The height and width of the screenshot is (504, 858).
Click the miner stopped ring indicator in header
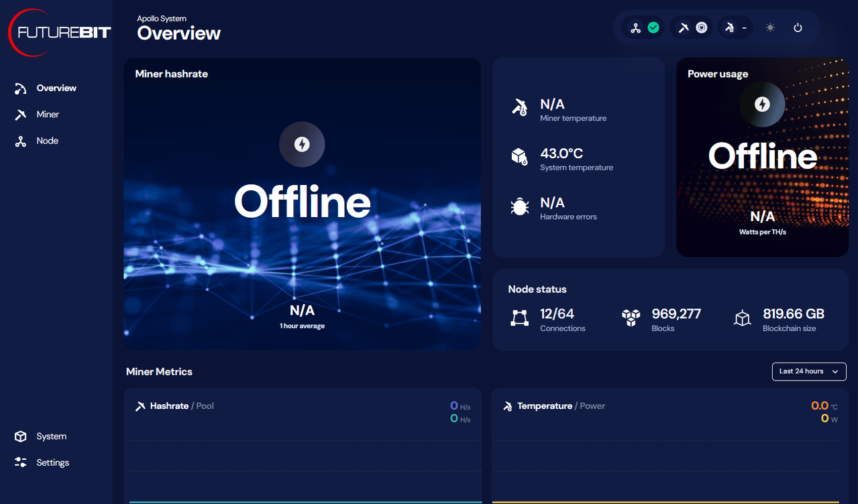(x=701, y=28)
